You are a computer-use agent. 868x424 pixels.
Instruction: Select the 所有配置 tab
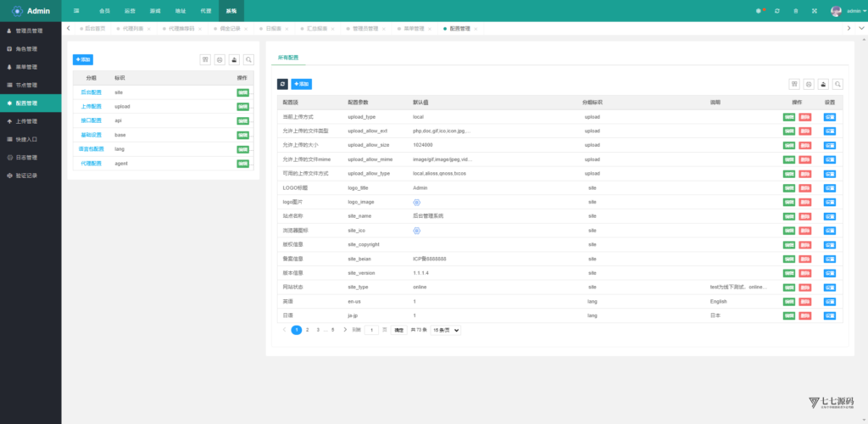pos(288,58)
